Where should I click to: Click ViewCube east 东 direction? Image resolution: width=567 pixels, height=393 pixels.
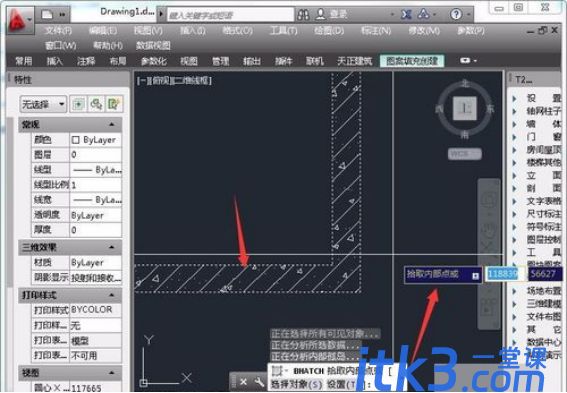click(490, 108)
